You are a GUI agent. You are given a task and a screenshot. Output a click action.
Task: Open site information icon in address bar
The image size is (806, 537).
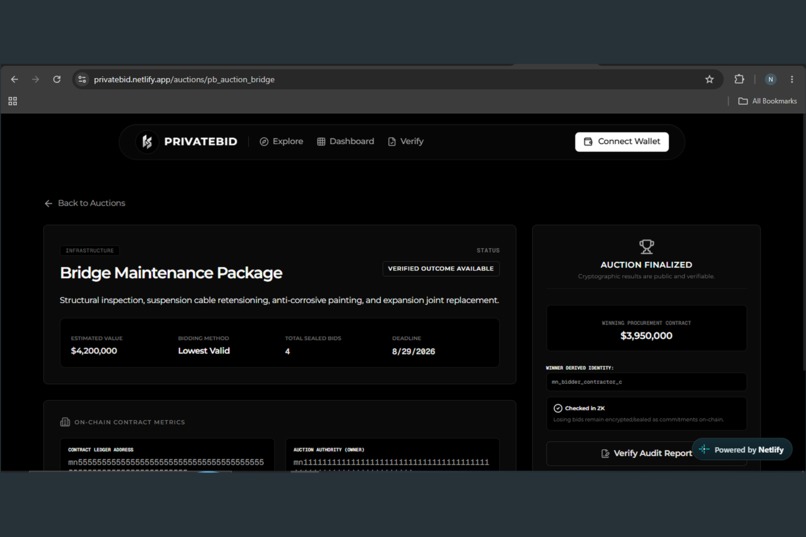pyautogui.click(x=82, y=79)
